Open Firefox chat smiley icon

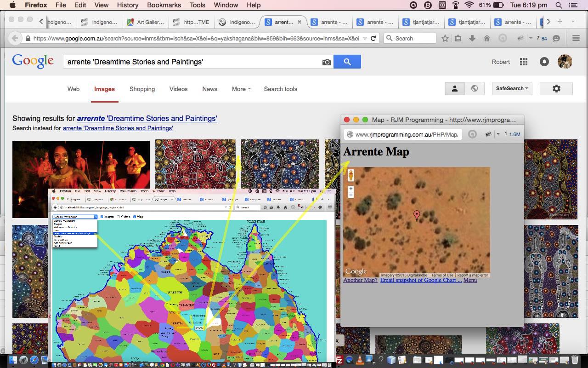click(556, 38)
